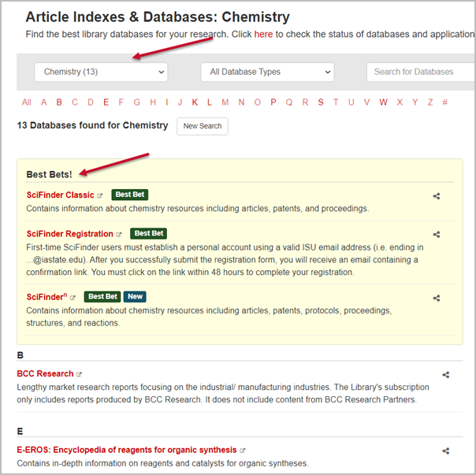The height and width of the screenshot is (475, 476).
Task: Filter databases by letter G
Action: [x=137, y=102]
